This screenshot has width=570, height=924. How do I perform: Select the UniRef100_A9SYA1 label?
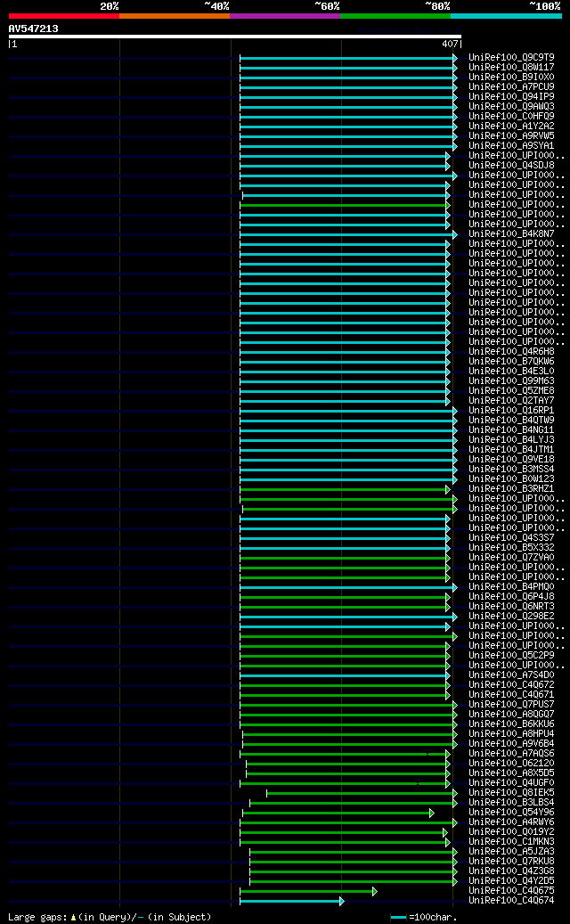click(x=511, y=145)
